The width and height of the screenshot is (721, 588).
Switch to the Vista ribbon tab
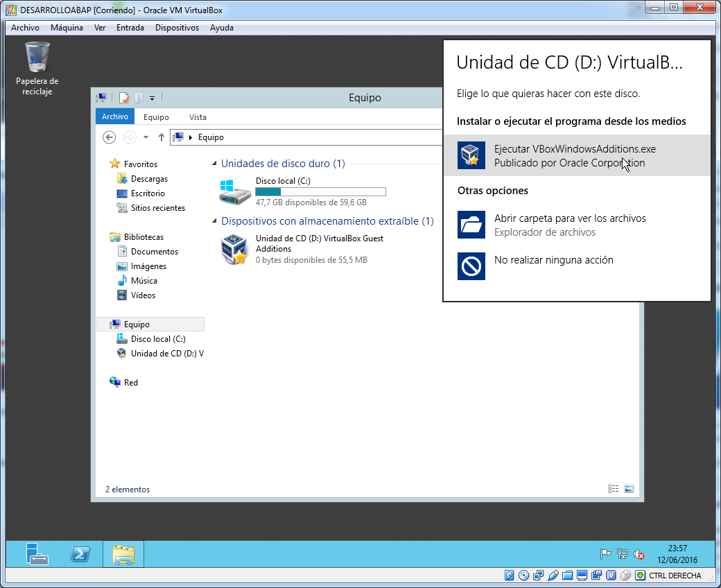[x=198, y=116]
